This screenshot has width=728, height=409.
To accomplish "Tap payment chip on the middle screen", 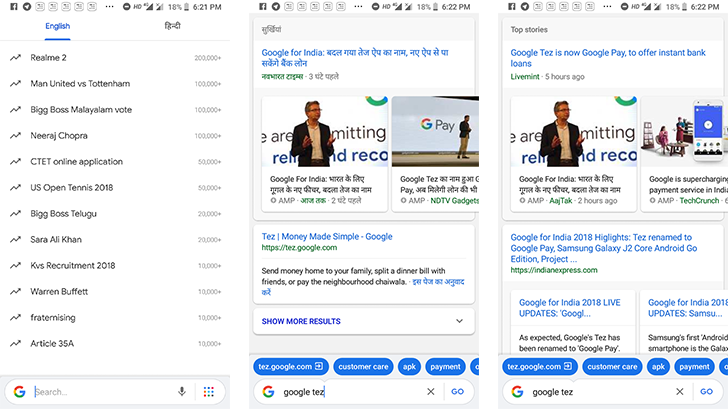I will click(x=445, y=366).
